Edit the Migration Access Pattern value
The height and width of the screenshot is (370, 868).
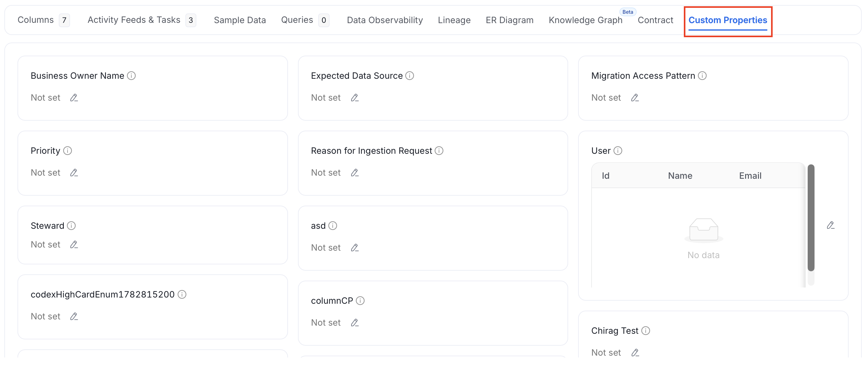[635, 97]
